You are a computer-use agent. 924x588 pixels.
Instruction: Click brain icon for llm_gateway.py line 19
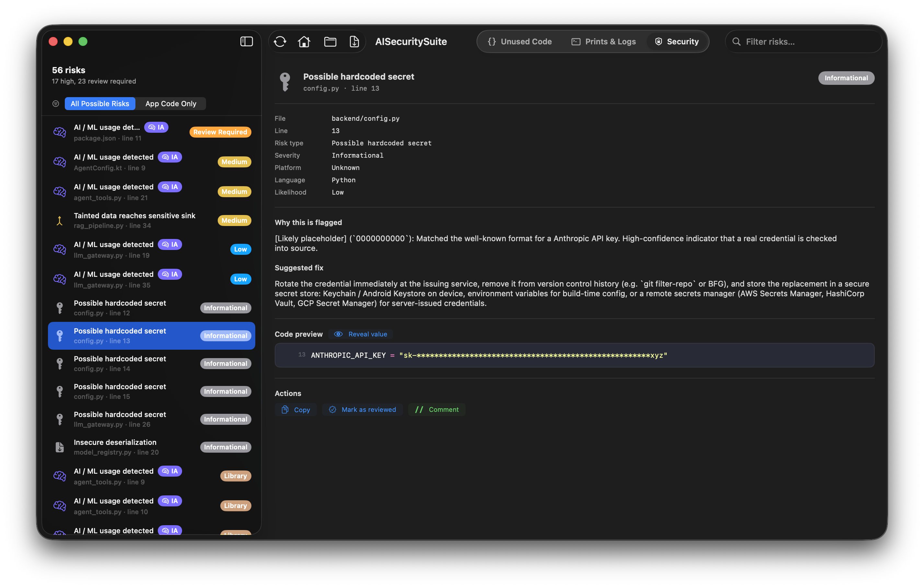tap(60, 249)
